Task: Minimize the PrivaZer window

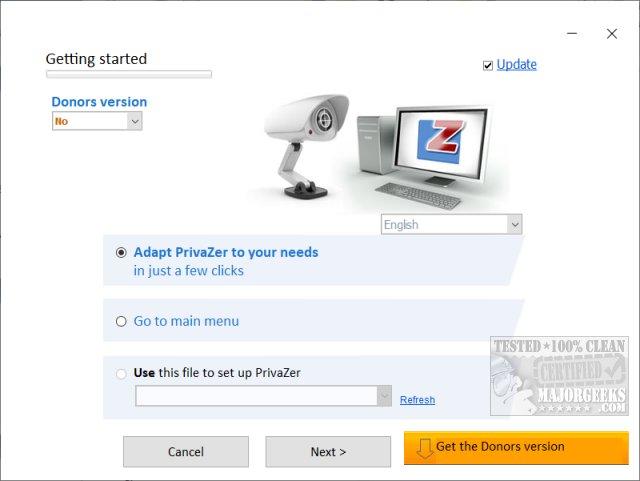Action: point(572,33)
